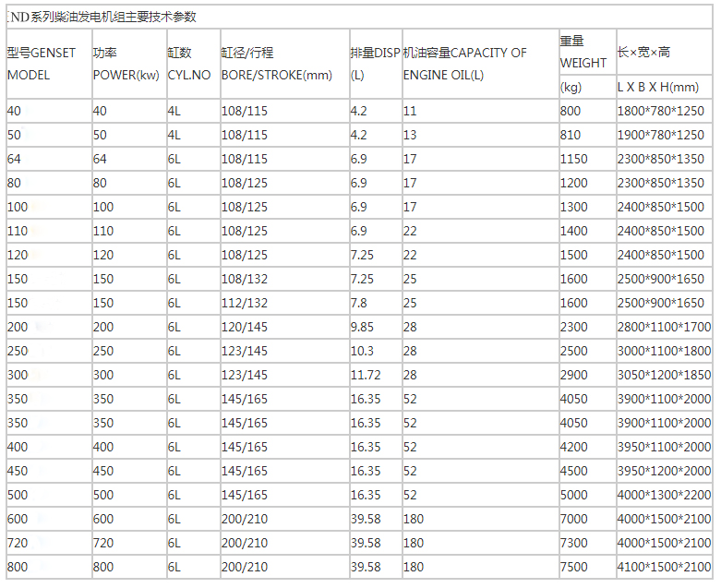Click the 120/145 bore/stroke cell
This screenshot has height=588, width=721.
click(x=245, y=327)
